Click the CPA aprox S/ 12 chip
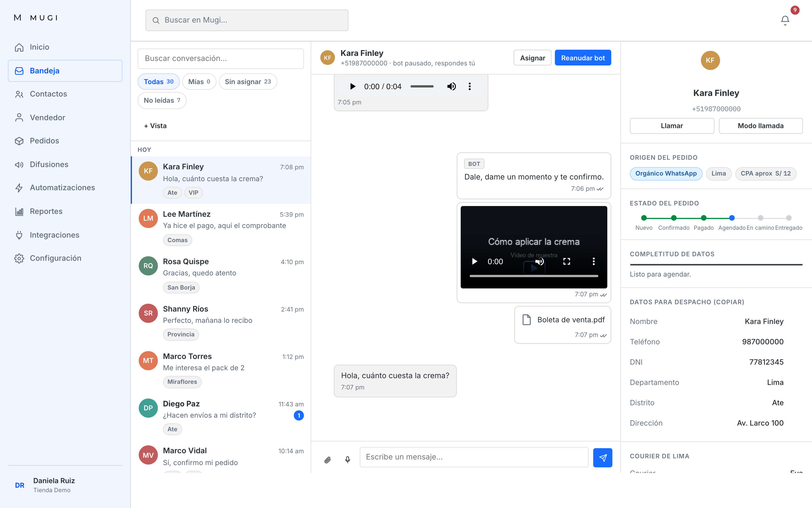812x508 pixels. (766, 174)
